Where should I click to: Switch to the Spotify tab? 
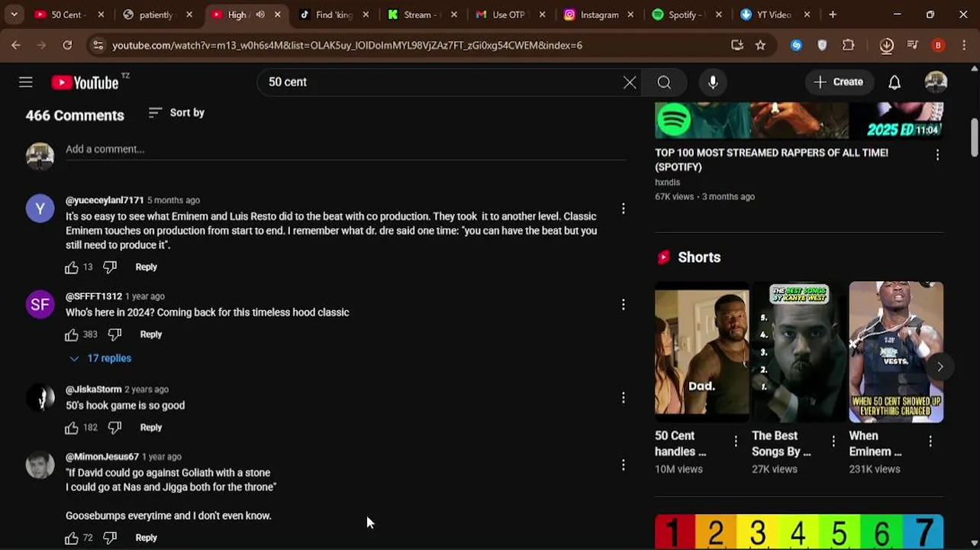[687, 15]
